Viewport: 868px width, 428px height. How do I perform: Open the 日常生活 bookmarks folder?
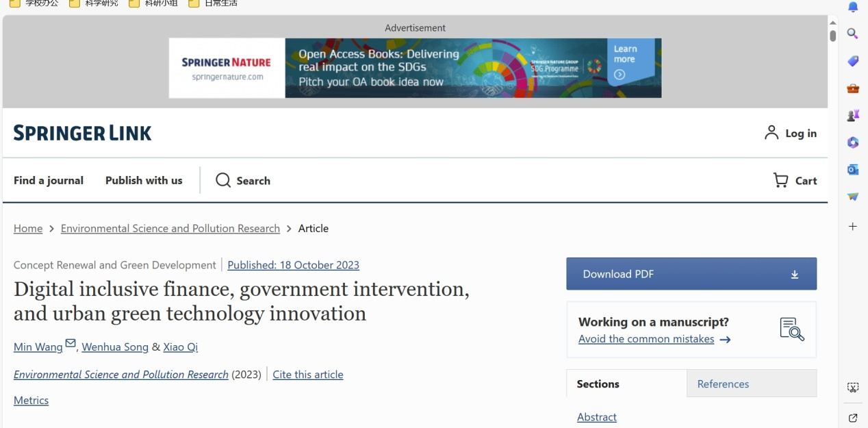(x=213, y=3)
